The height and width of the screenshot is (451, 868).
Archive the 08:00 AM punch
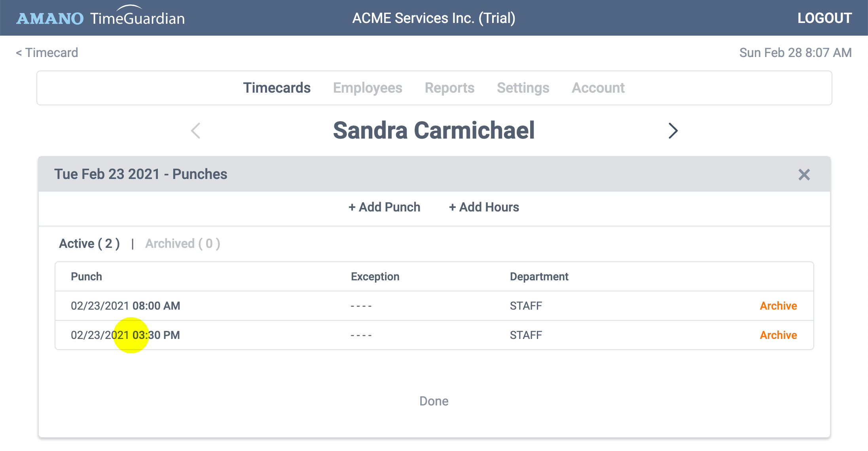coord(778,306)
